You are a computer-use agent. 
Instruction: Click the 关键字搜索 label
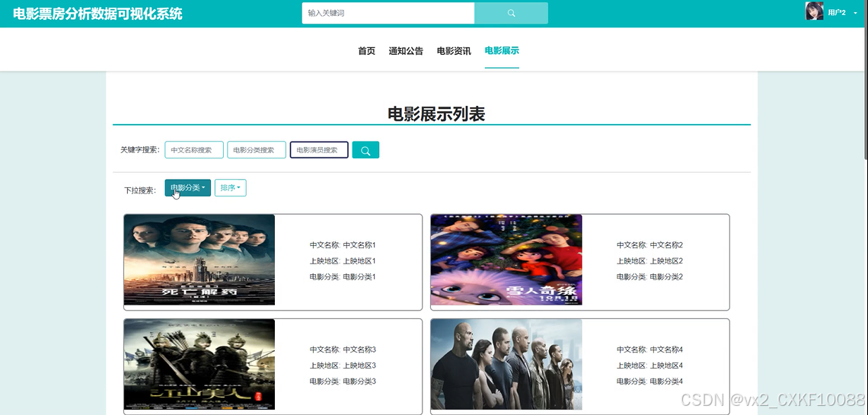coord(140,150)
